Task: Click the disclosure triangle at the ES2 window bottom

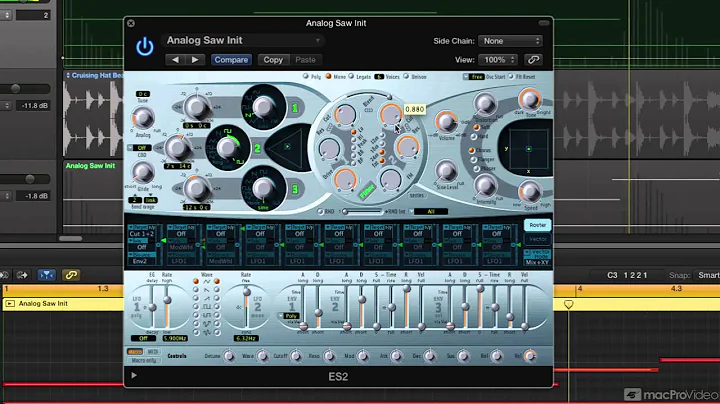Action: click(x=134, y=376)
